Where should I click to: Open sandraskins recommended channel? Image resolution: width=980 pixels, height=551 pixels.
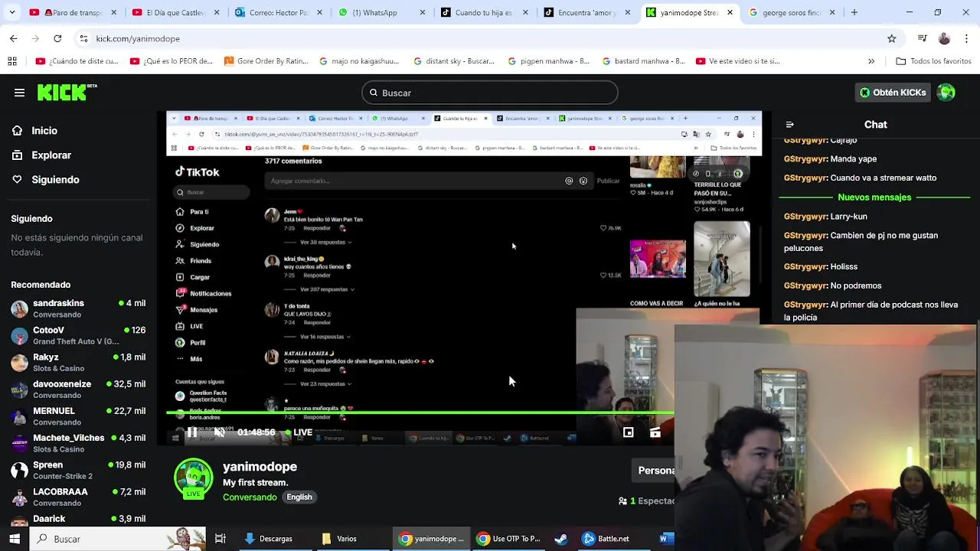point(77,308)
